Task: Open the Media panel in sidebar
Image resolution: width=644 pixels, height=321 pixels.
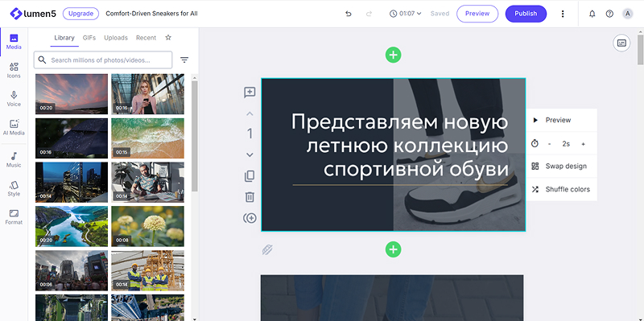Action: tap(14, 43)
